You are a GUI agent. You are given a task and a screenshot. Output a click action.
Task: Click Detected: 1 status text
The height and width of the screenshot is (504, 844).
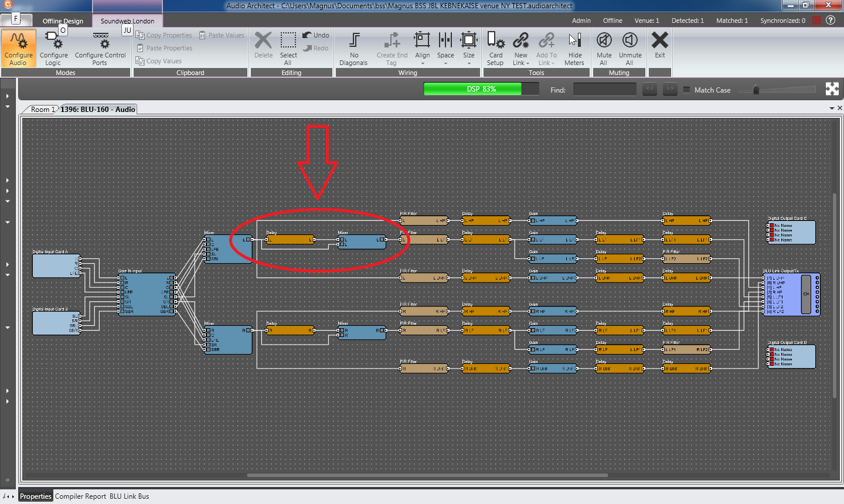688,21
